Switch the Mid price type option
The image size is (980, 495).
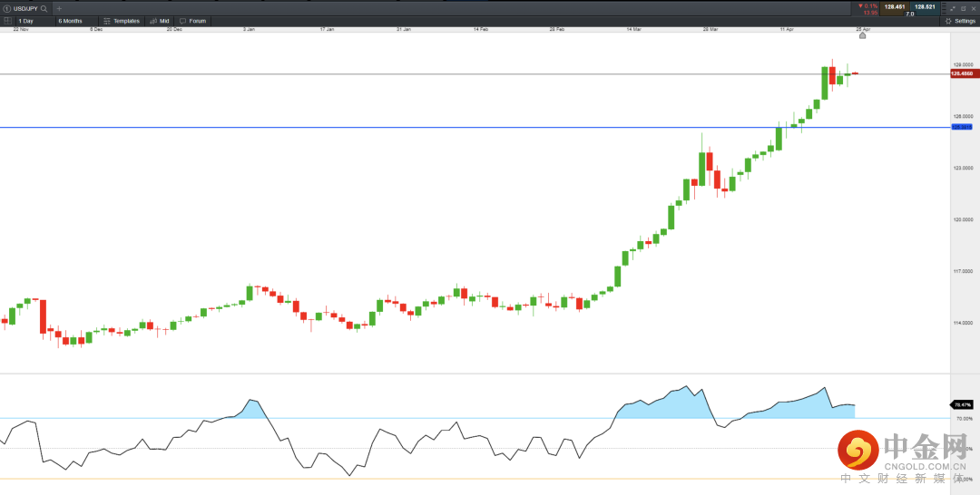pyautogui.click(x=160, y=21)
